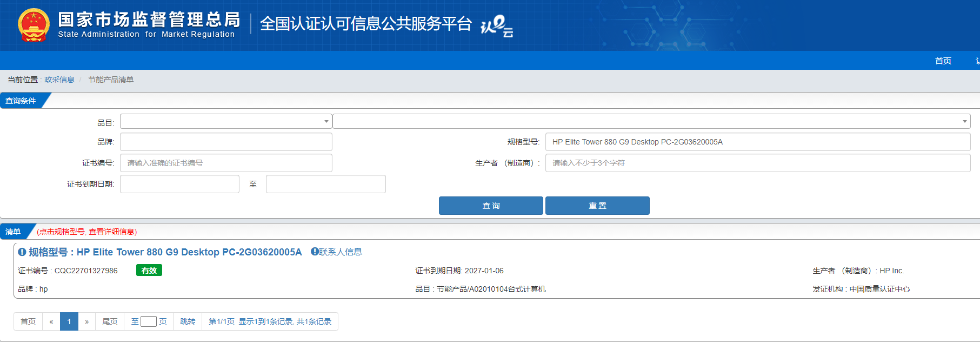Click the record count text 共1条记录
980x342 pixels.
tap(314, 321)
